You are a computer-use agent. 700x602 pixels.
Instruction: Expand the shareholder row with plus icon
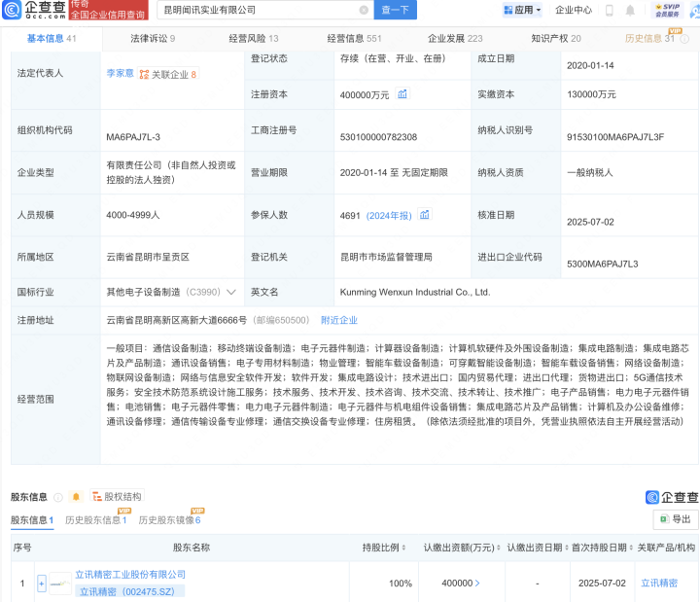pos(42,583)
